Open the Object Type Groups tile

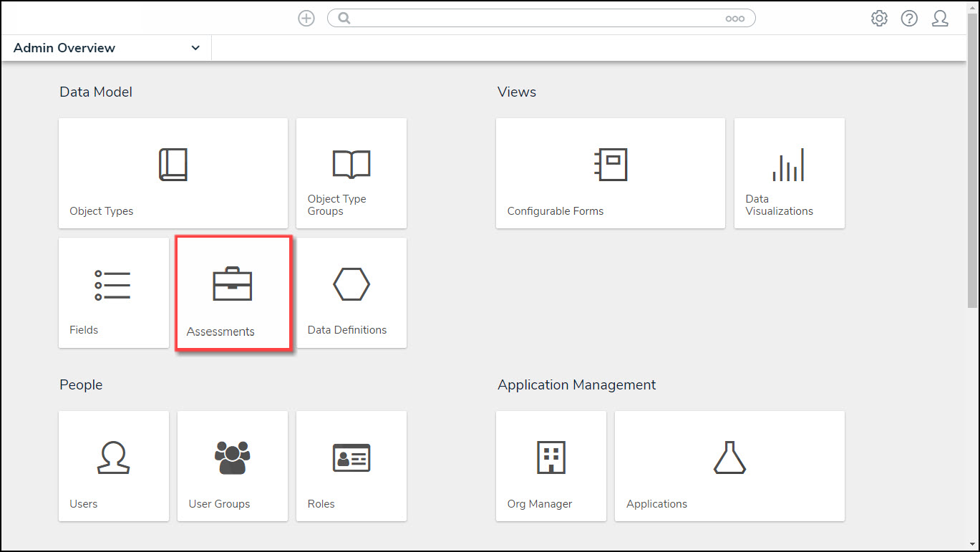[351, 173]
